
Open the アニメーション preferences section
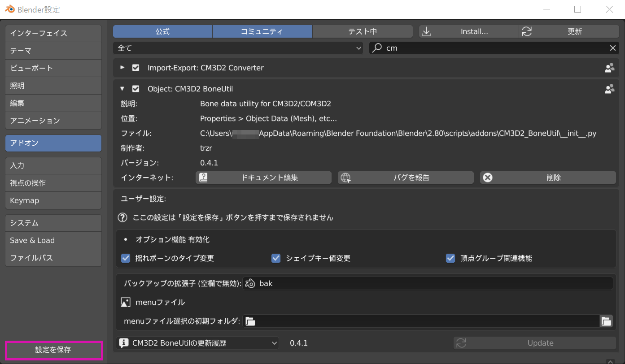(53, 121)
